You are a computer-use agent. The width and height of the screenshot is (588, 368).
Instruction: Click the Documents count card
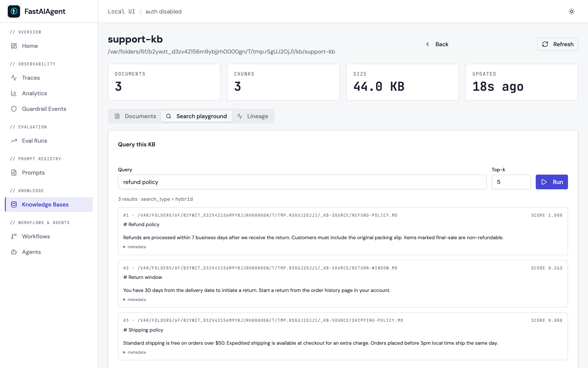tap(164, 82)
